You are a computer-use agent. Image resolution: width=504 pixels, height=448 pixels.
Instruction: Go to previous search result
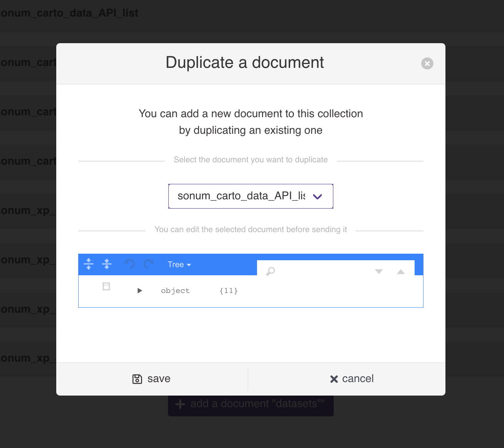point(401,271)
